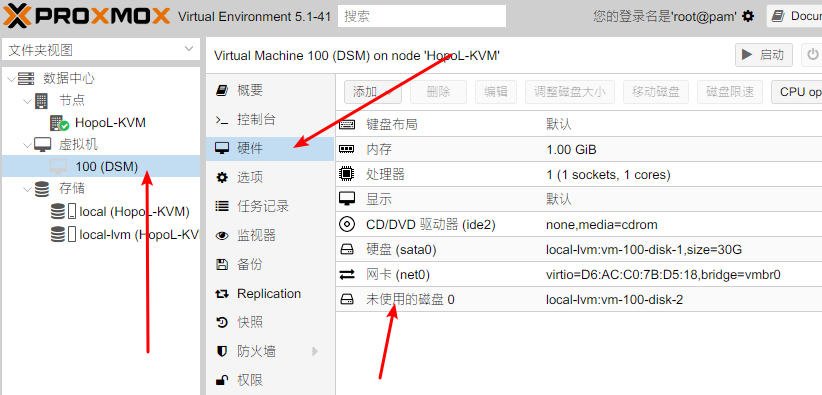This screenshot has height=395, width=822.
Task: Select the 硬盘 (sata0) row
Action: (579, 250)
